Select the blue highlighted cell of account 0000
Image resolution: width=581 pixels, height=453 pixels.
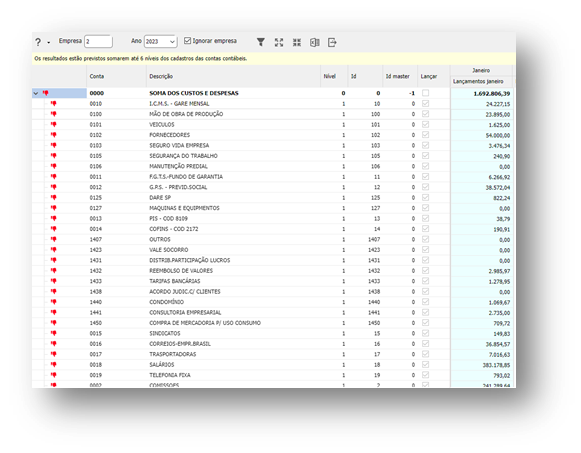(59, 93)
